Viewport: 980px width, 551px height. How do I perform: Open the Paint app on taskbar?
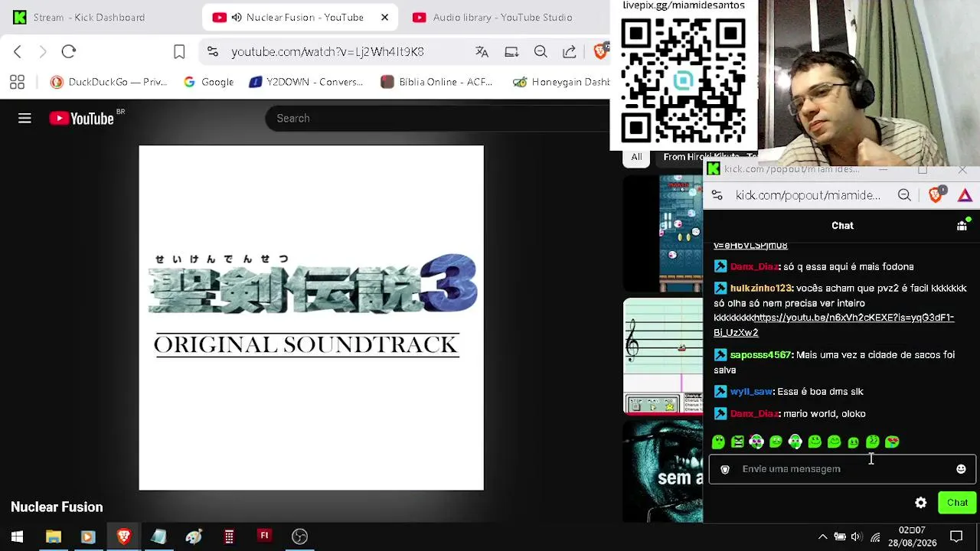click(x=194, y=536)
